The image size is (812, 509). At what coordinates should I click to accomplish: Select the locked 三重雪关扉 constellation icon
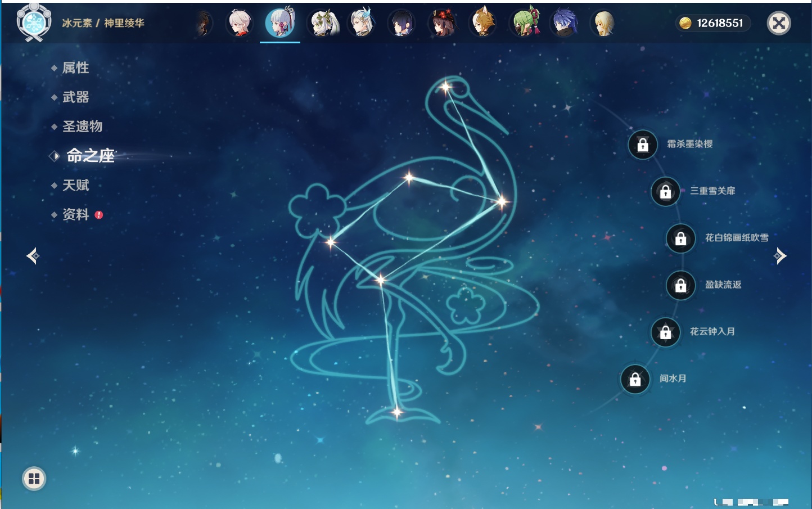tap(665, 192)
